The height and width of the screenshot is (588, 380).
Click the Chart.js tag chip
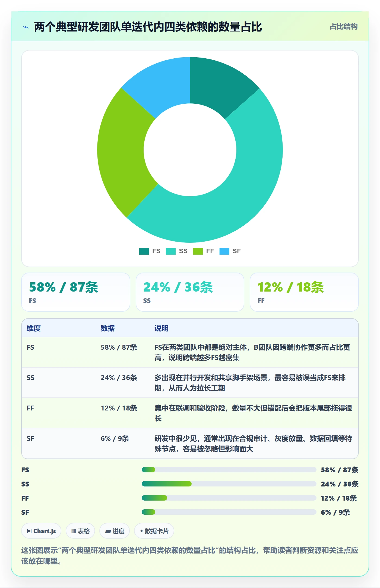click(41, 531)
